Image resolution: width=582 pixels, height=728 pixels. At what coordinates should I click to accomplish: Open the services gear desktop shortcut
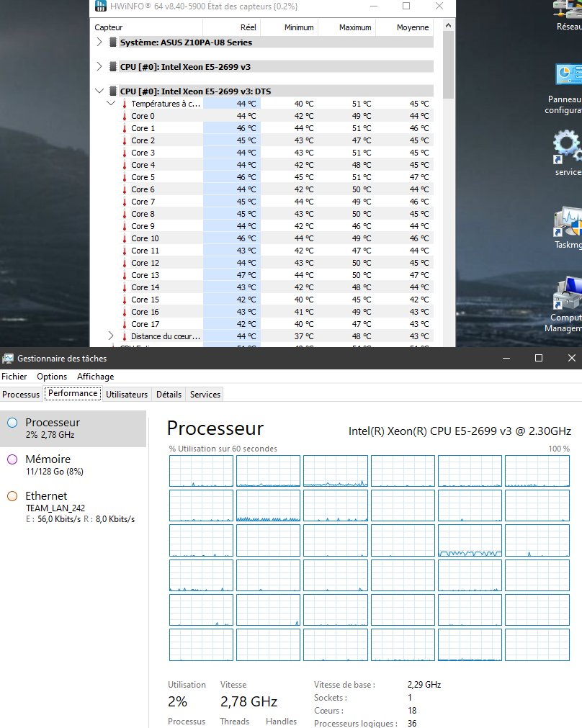click(x=567, y=146)
